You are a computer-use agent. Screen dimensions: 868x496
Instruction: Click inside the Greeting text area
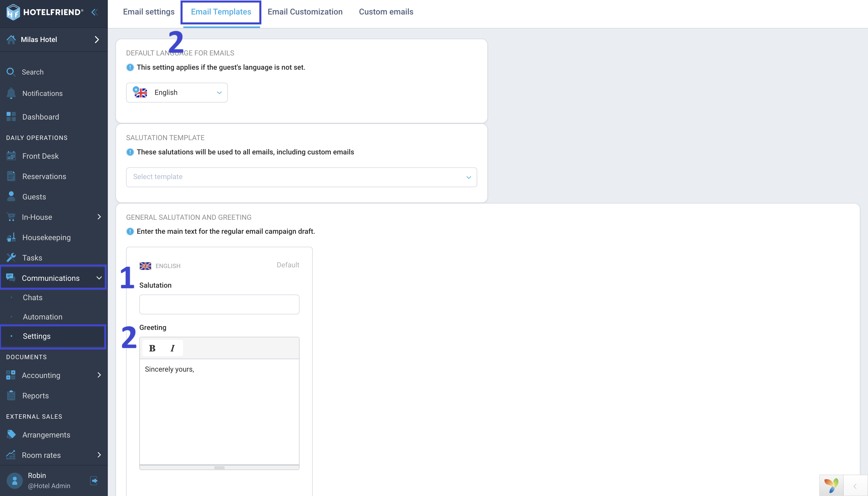(219, 412)
